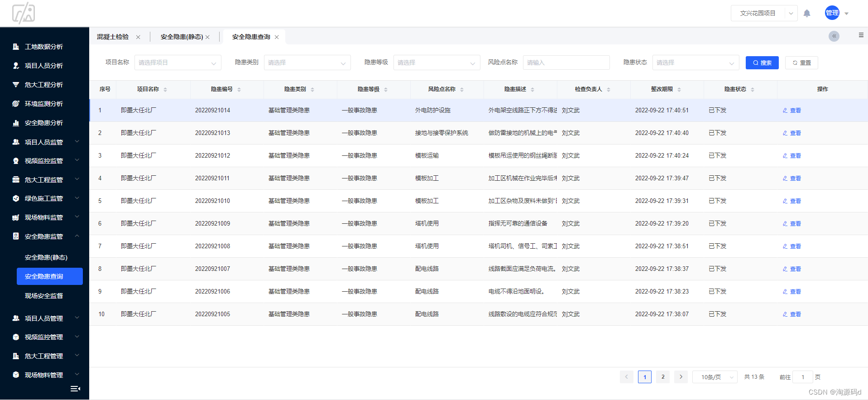868x400 pixels.
Task: Open the 隐患类别 dropdown
Action: coord(307,63)
